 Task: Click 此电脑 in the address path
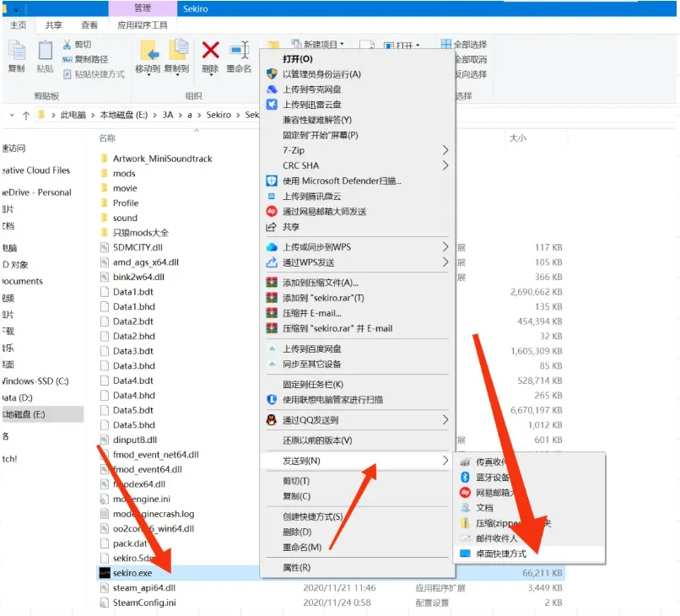point(73,115)
